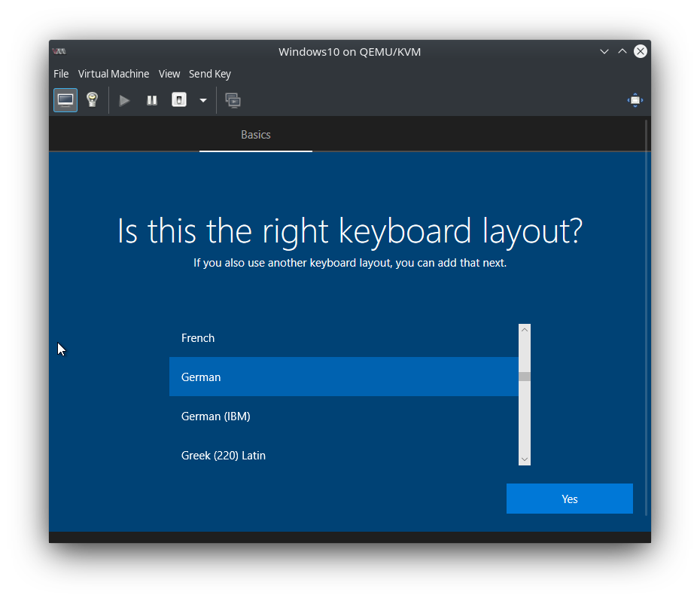Open shutdown options dropdown arrow

pos(203,100)
